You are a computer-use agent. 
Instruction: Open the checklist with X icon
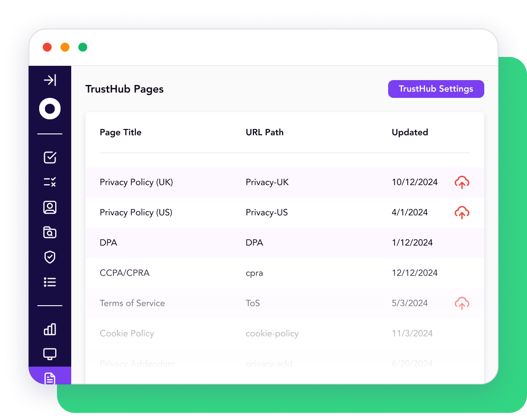pos(50,182)
